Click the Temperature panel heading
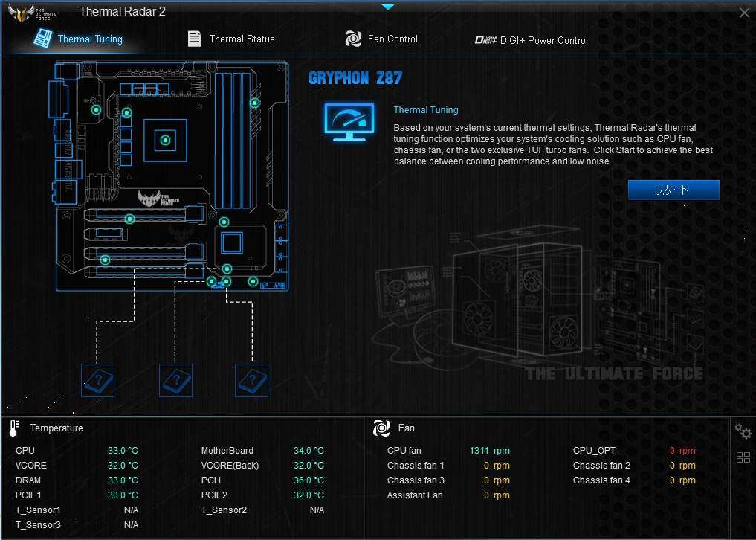Screen dimensions: 756x540 (56, 428)
